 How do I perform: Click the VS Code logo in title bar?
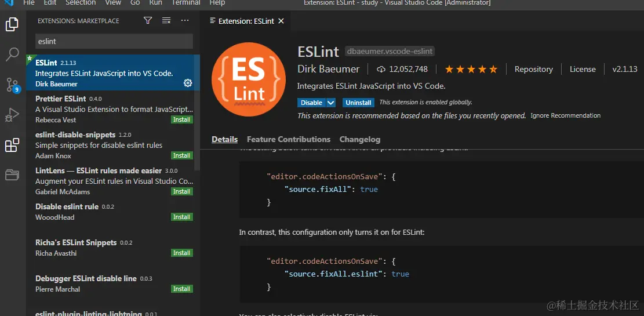click(x=9, y=2)
